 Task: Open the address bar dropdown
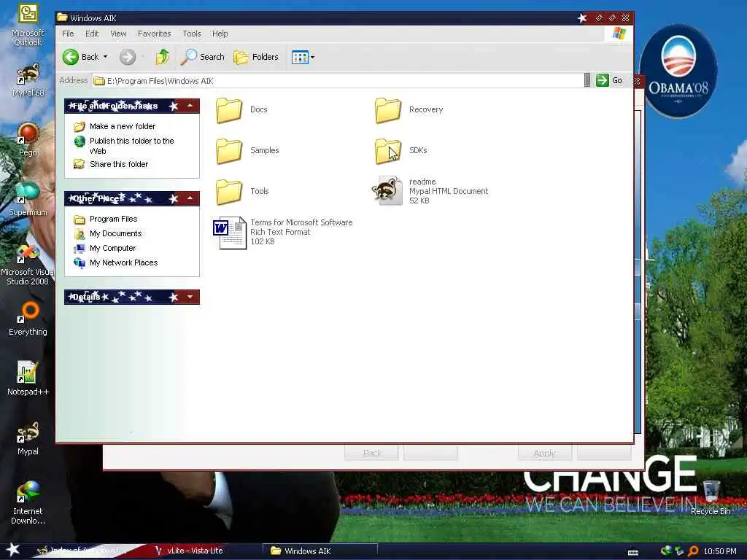587,80
